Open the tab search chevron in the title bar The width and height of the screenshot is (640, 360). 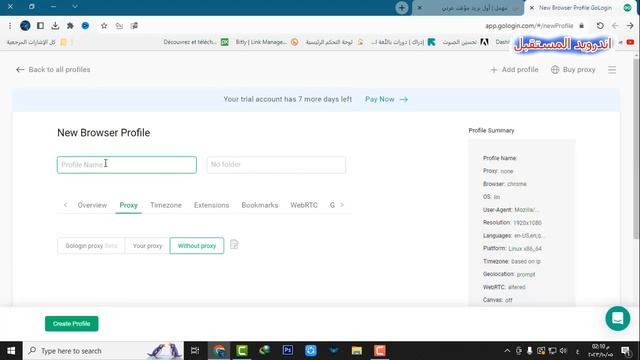pos(75,7)
